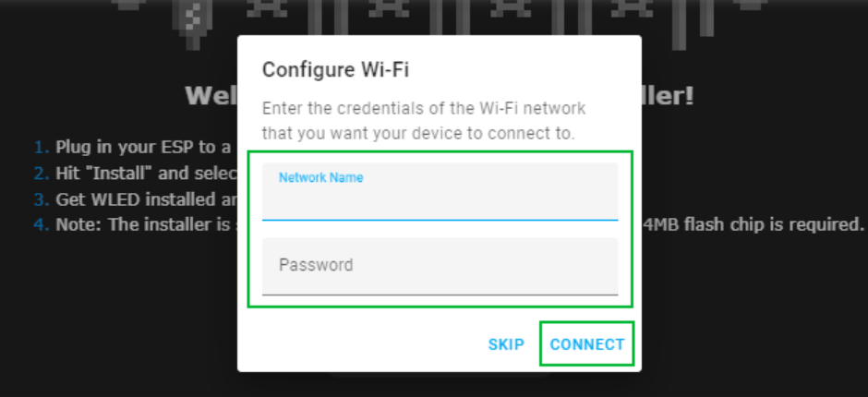Viewport: 868px width, 397px height.
Task: Click the "4MB flash chip is required" text
Action: click(x=753, y=224)
